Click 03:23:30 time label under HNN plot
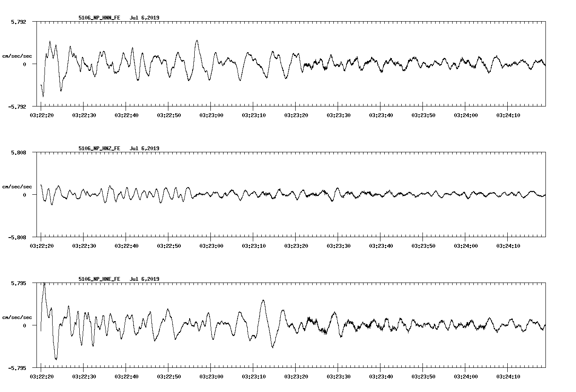This screenshot has height=392, width=576. click(338, 115)
